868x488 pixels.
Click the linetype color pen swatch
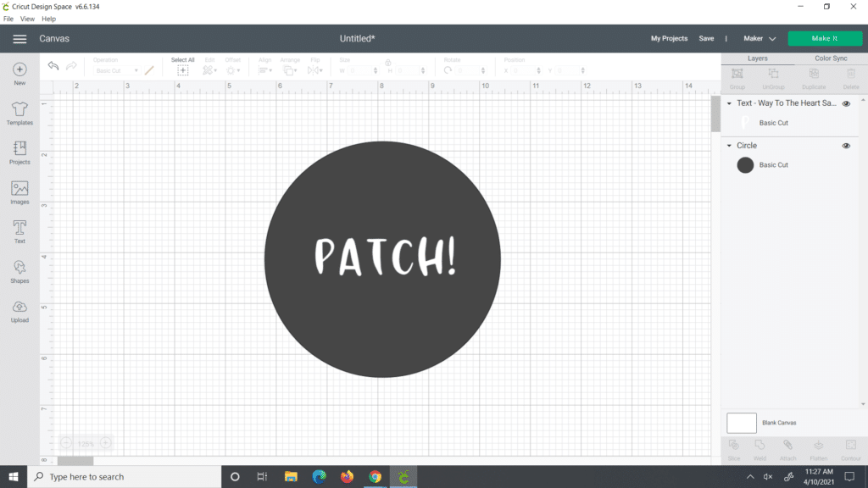149,70
